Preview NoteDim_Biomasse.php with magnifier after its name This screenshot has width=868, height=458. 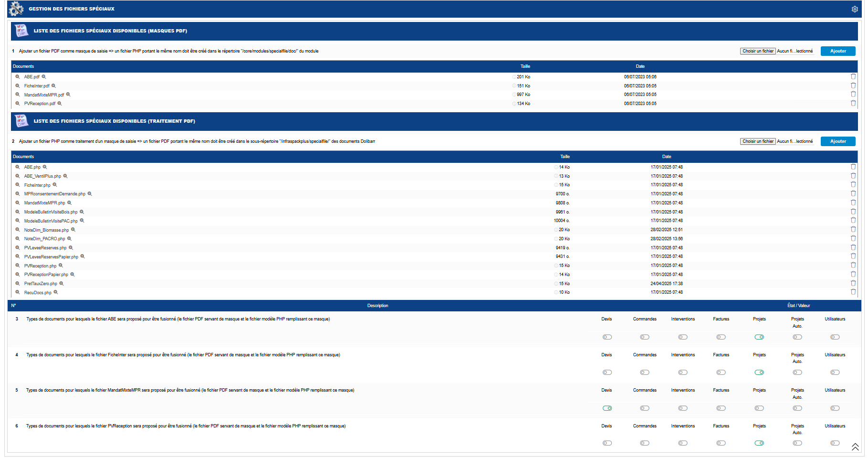73,230
